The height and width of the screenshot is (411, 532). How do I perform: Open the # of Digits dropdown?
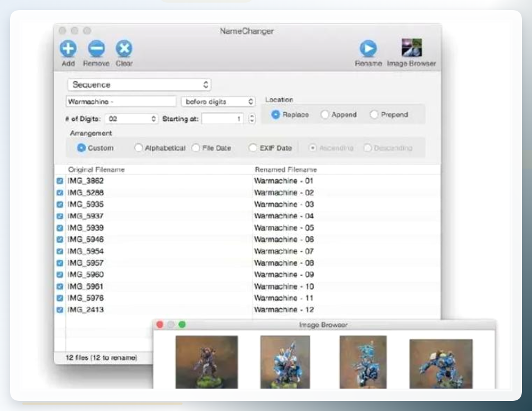(x=131, y=119)
